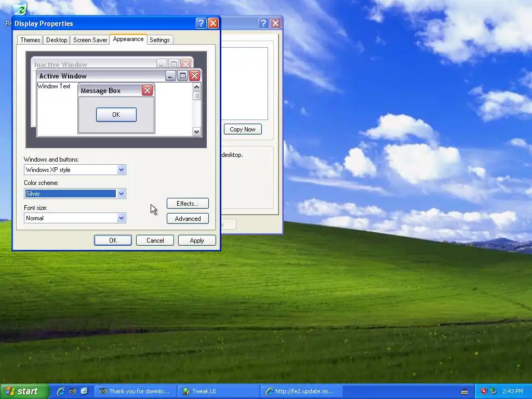532x399 pixels.
Task: Click the Display Properties help button
Action: pyautogui.click(x=201, y=23)
